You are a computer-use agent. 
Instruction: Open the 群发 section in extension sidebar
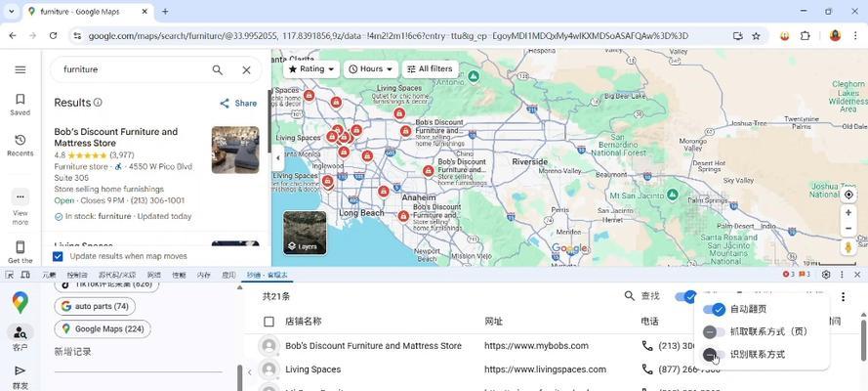pyautogui.click(x=20, y=376)
